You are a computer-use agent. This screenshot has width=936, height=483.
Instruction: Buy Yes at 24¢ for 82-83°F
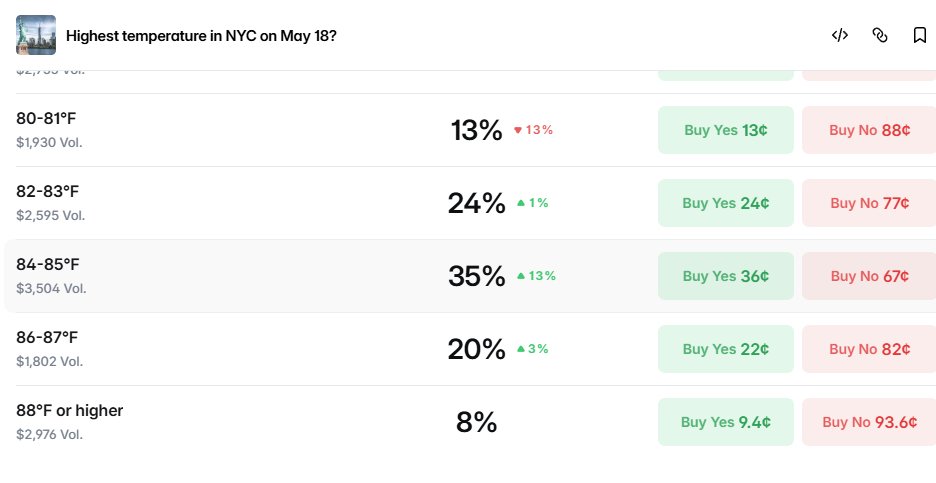click(726, 203)
